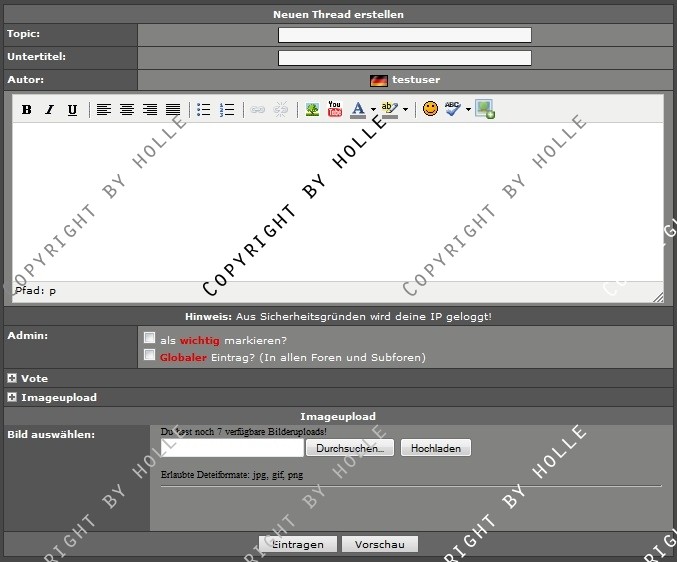The height and width of the screenshot is (562, 677).
Task: Toggle bold formatting
Action: tap(27, 110)
